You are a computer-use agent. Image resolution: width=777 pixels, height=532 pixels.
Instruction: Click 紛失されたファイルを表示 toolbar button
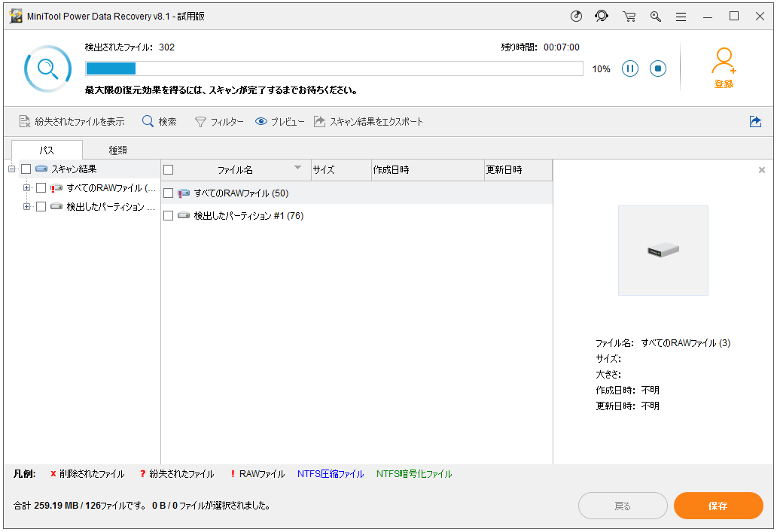[x=72, y=121]
